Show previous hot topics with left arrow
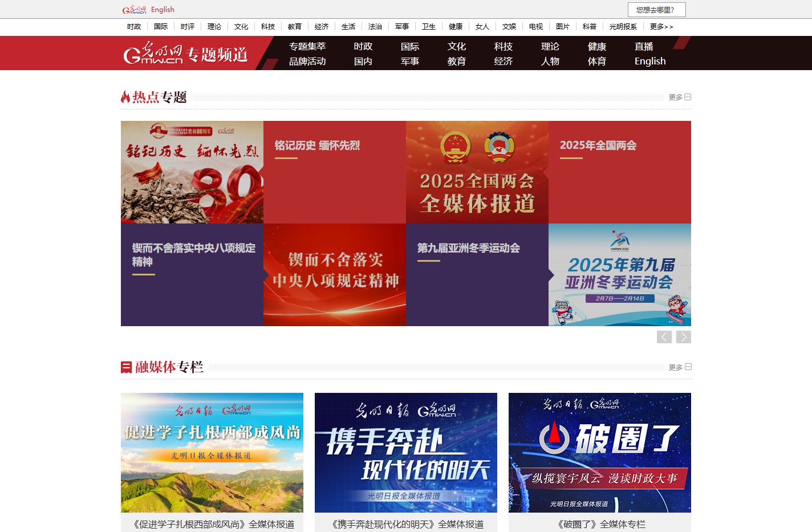This screenshot has width=812, height=532. click(x=664, y=337)
